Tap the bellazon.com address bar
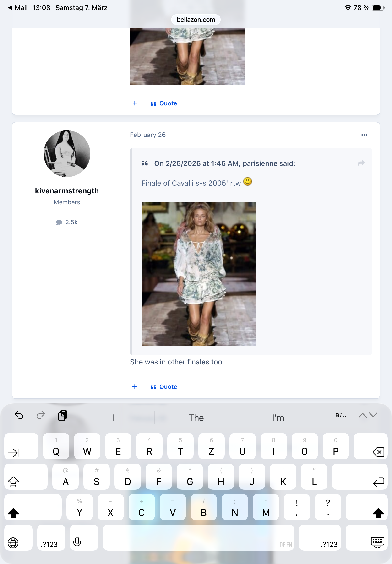This screenshot has height=564, width=392. (196, 20)
